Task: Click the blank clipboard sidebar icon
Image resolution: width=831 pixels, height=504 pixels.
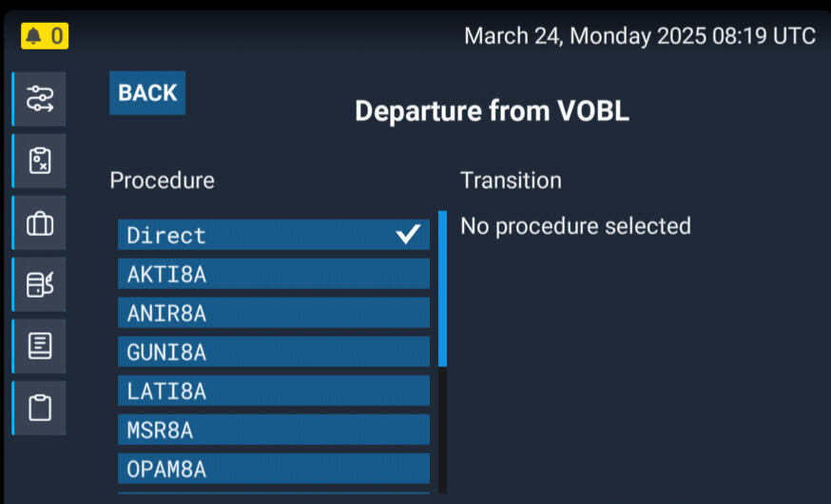Action: click(x=39, y=408)
